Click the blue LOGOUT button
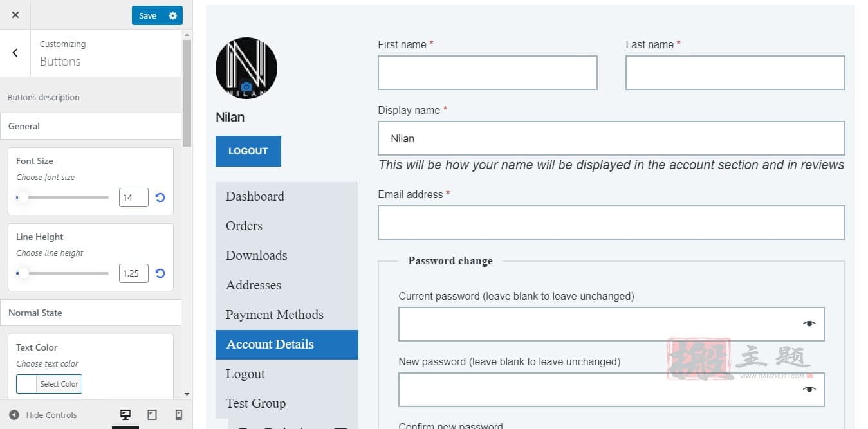 248,151
